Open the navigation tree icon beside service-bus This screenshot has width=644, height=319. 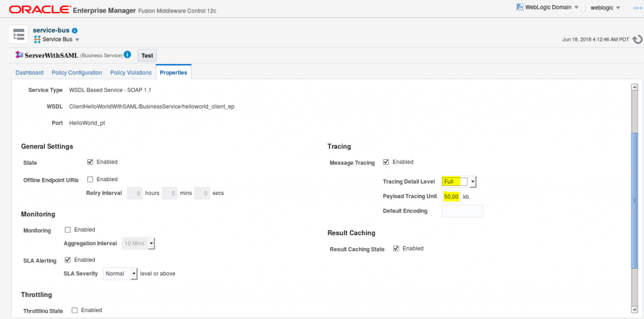pos(18,34)
